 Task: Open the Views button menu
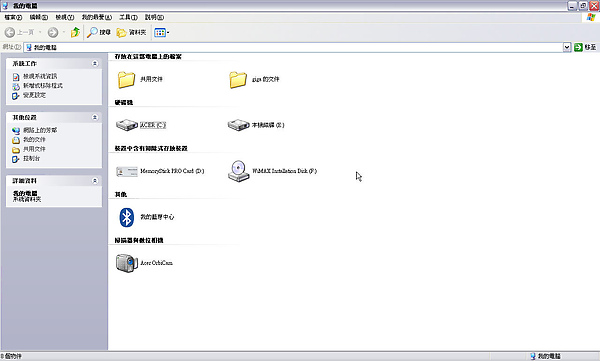coord(161,33)
